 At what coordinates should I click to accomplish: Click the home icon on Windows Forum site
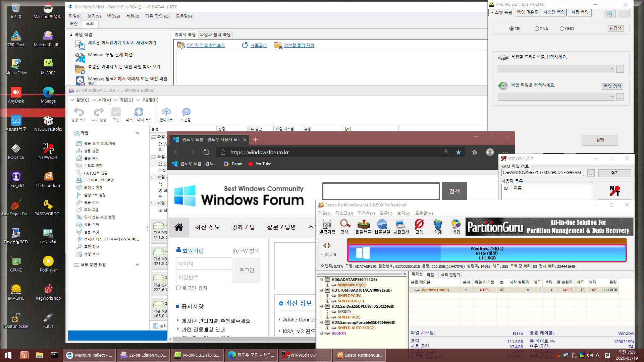click(178, 227)
